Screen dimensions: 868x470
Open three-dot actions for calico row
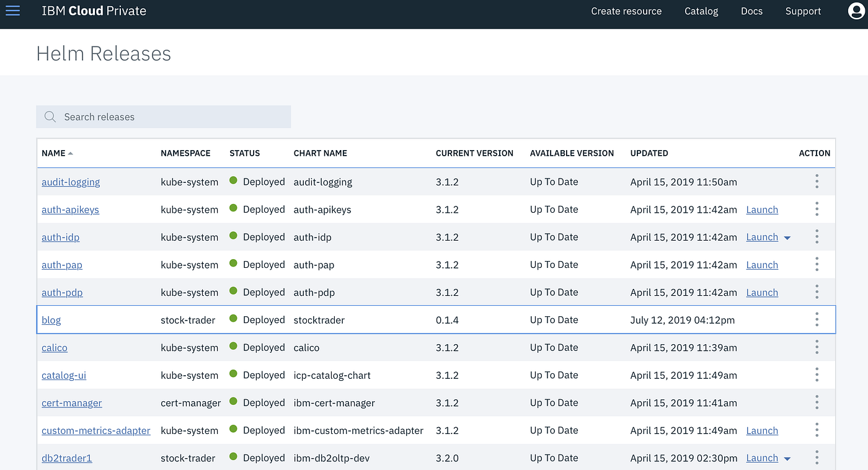pyautogui.click(x=817, y=347)
